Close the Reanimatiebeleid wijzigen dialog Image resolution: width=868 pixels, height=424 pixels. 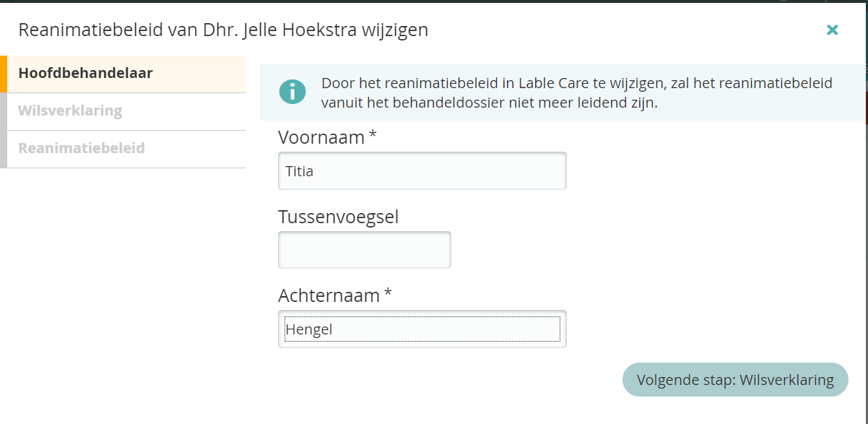pos(833,30)
